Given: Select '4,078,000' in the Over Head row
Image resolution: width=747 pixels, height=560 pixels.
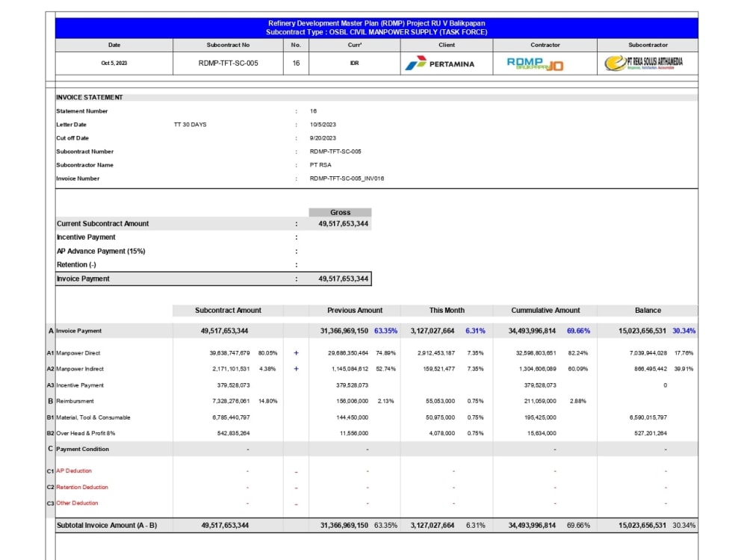Looking at the screenshot, I should point(442,433).
